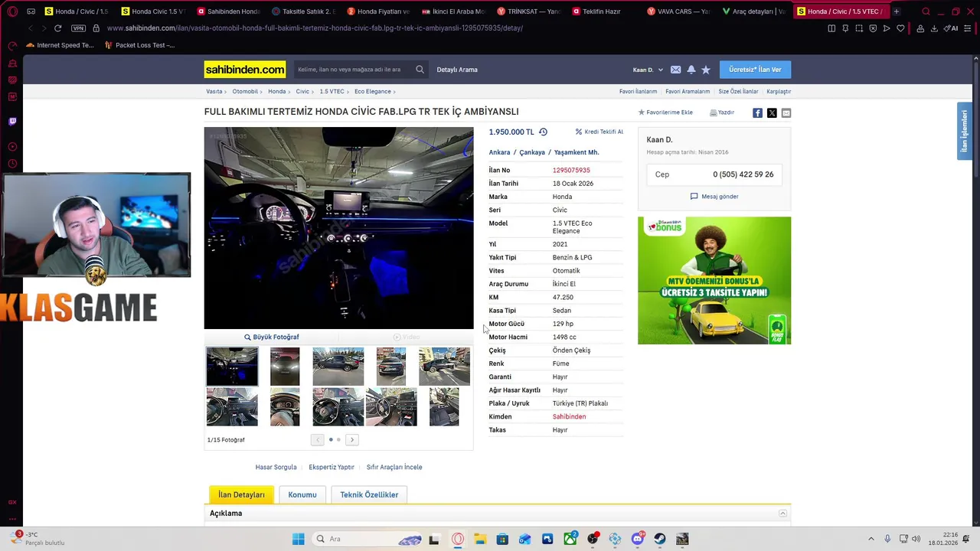Click Sıfır Araçları İncele link
The height and width of the screenshot is (551, 980).
tap(394, 467)
